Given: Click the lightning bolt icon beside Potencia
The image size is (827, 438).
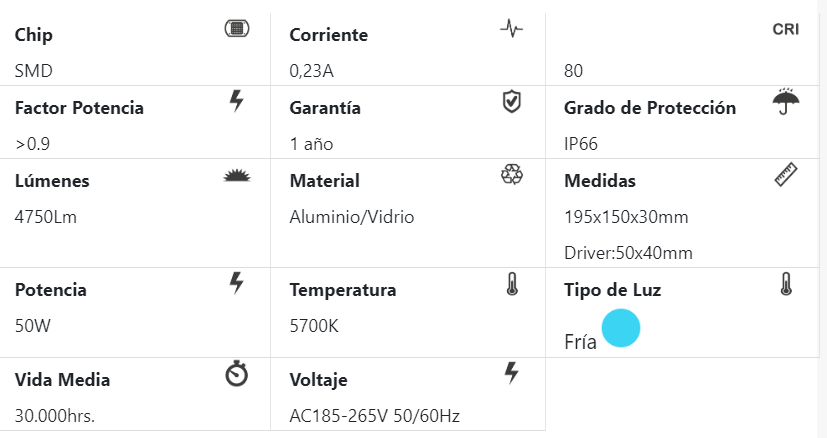Looking at the screenshot, I should click(237, 283).
